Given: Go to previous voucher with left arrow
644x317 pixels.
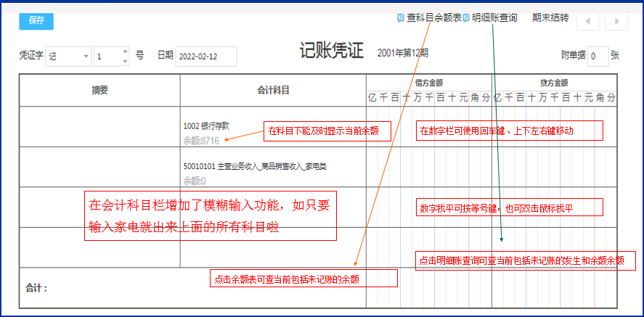Looking at the screenshot, I should tap(587, 21).
